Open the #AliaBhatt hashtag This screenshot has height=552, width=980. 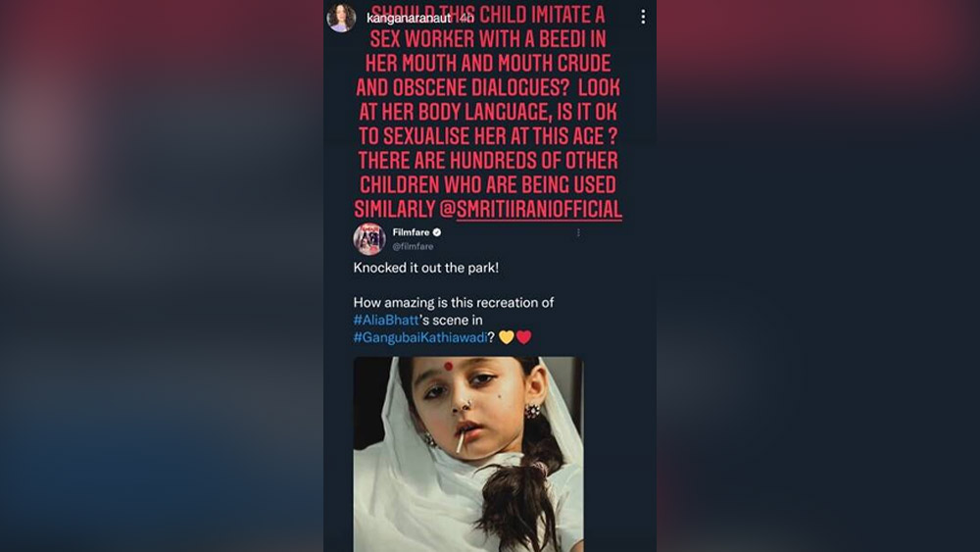point(385,320)
